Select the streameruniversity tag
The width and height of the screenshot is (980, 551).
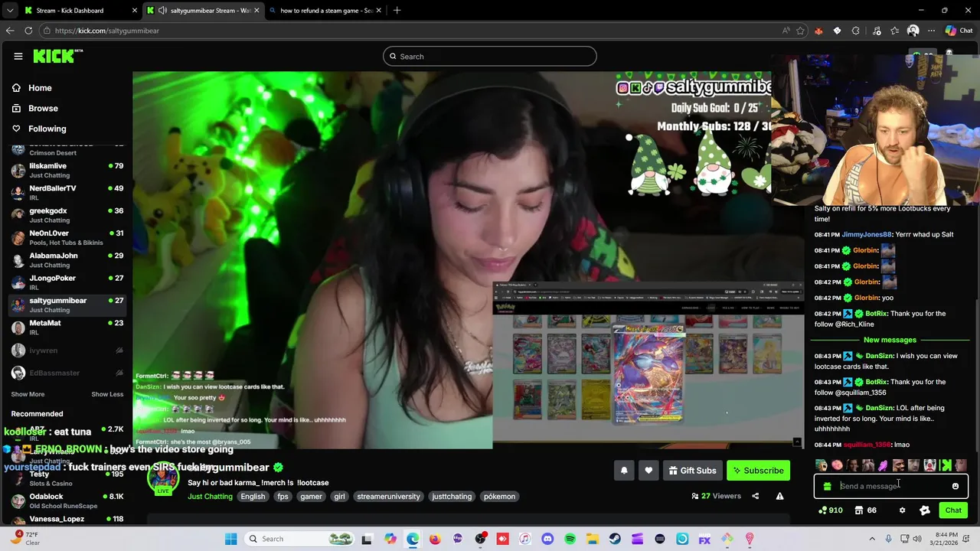[388, 496]
